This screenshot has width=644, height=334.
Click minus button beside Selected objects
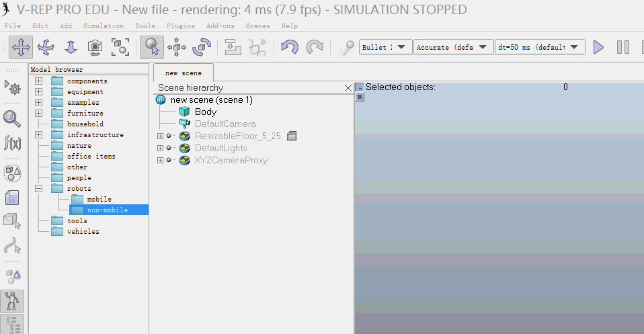(x=360, y=87)
